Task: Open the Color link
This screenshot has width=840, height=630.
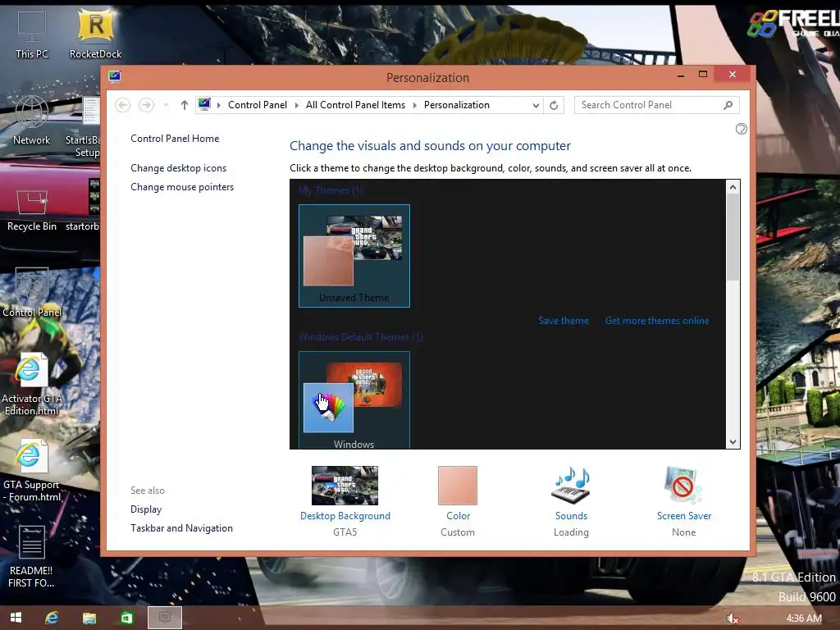Action: tap(458, 516)
